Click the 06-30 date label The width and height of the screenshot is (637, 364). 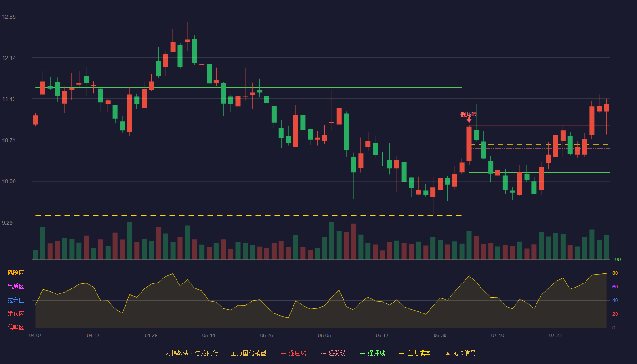(440, 335)
